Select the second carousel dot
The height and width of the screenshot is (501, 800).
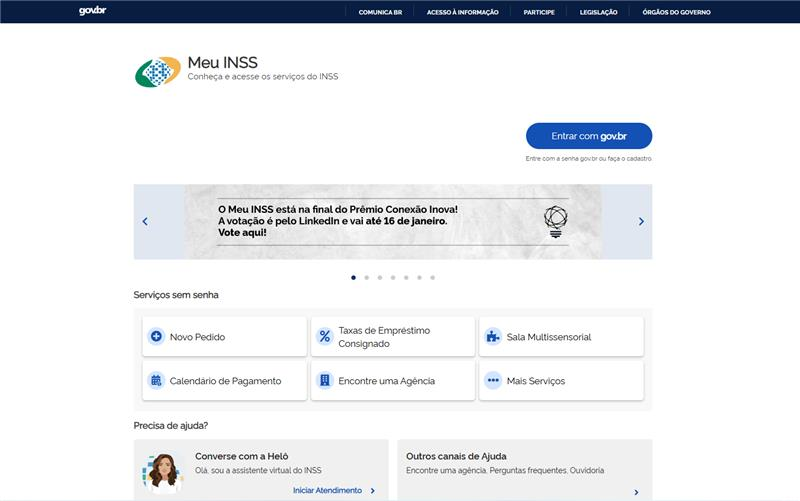(x=367, y=278)
